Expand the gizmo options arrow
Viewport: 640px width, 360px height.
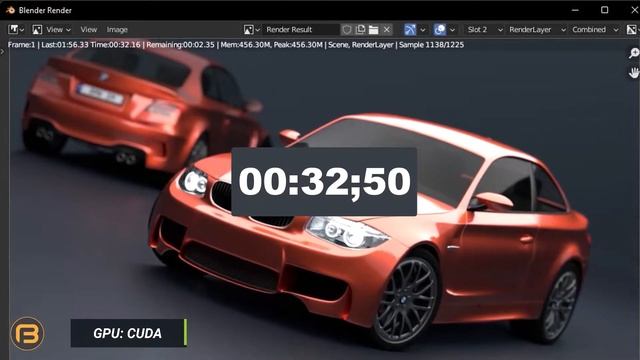click(x=422, y=29)
